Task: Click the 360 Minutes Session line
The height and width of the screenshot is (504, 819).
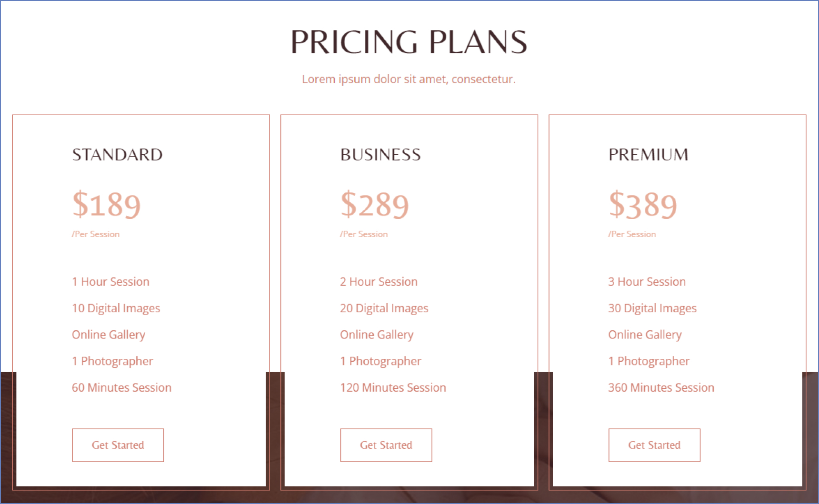Action: click(661, 387)
